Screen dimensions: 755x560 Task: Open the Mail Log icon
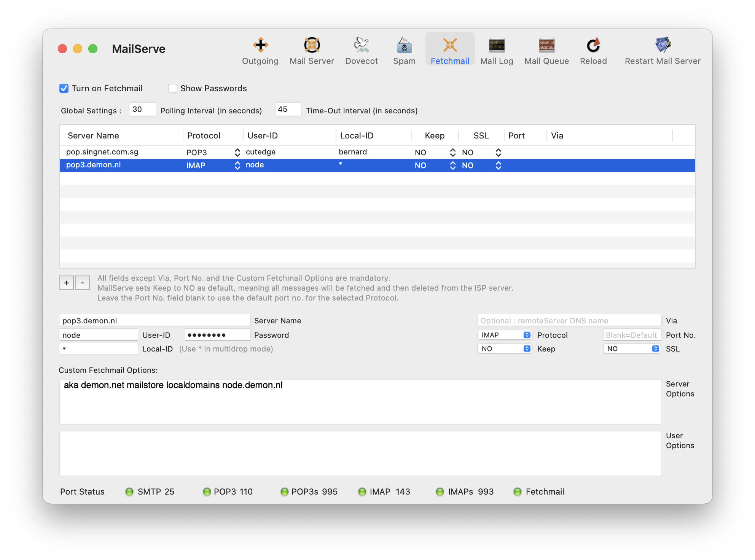(497, 46)
